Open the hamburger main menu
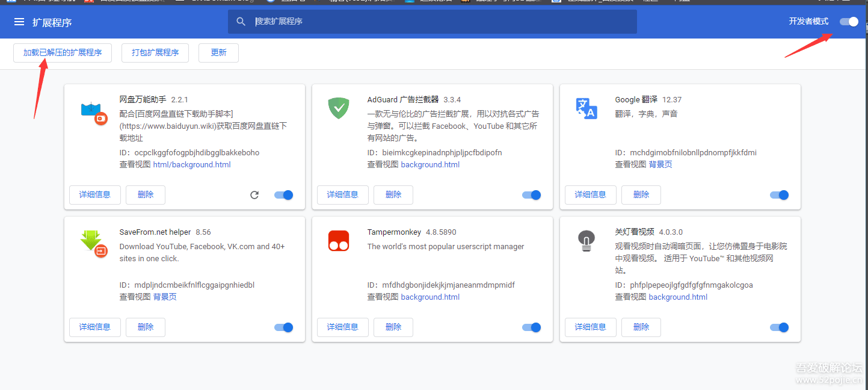This screenshot has width=868, height=390. 19,22
